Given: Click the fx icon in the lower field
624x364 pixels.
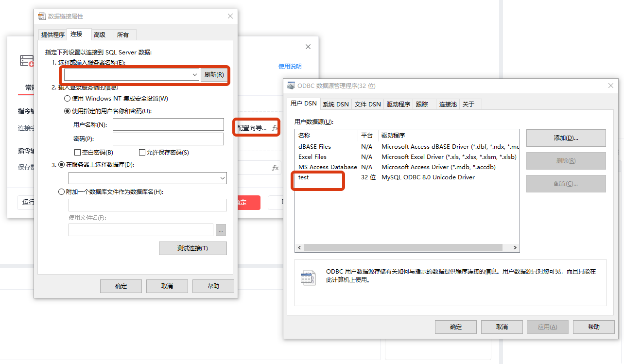Looking at the screenshot, I should coord(275,168).
